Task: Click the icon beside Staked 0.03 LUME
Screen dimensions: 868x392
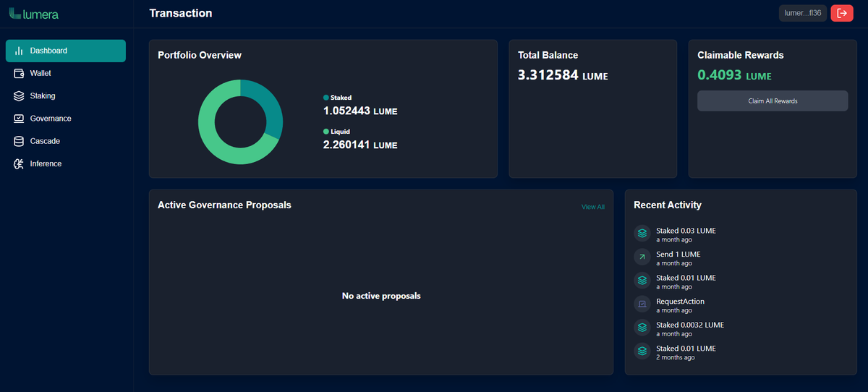Action: click(642, 234)
